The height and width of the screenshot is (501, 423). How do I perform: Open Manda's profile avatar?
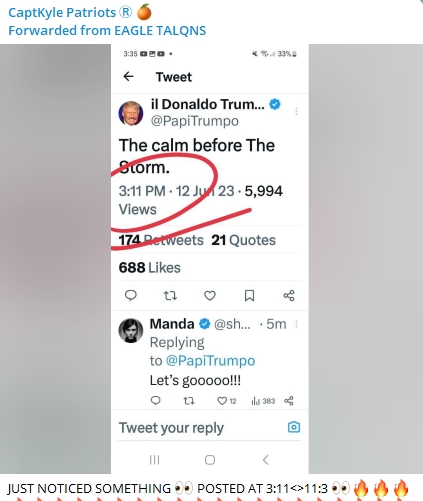point(131,330)
